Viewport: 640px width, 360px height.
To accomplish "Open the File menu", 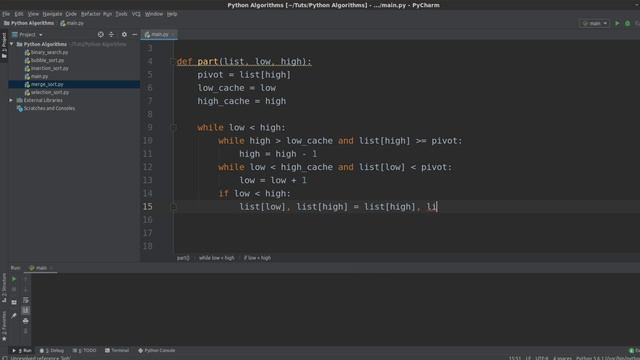I will pos(6,14).
